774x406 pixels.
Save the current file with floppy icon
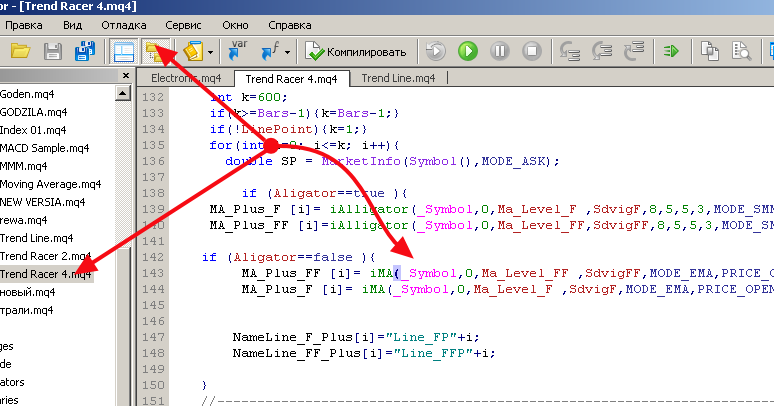53,51
